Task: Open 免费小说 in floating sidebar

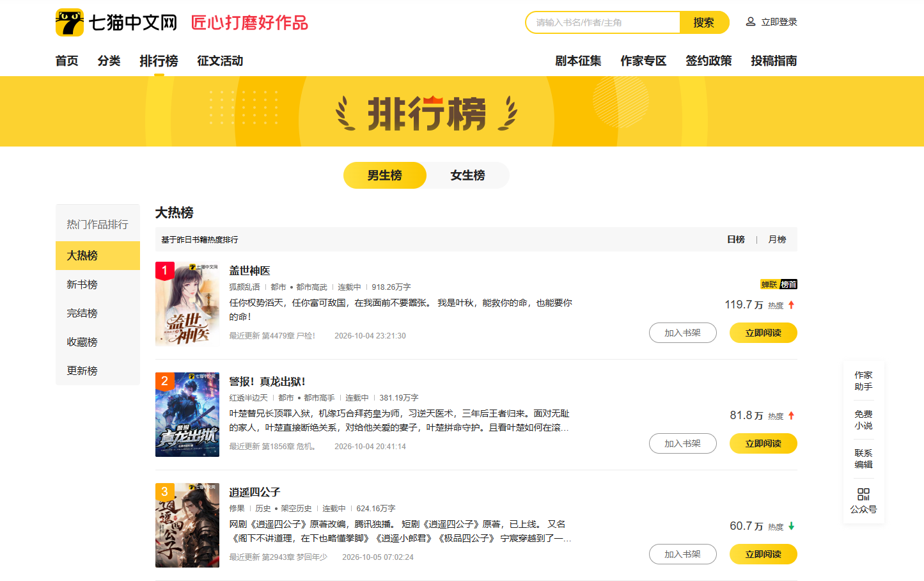Action: coord(863,420)
